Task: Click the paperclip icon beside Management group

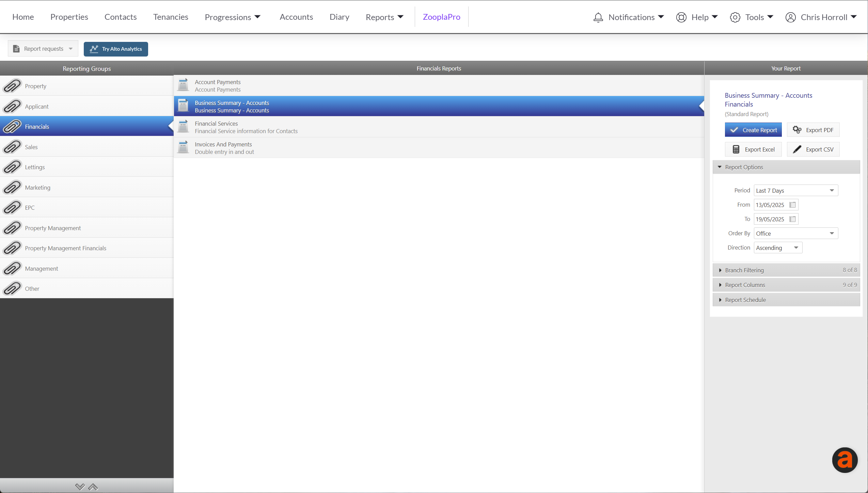Action: (12, 268)
